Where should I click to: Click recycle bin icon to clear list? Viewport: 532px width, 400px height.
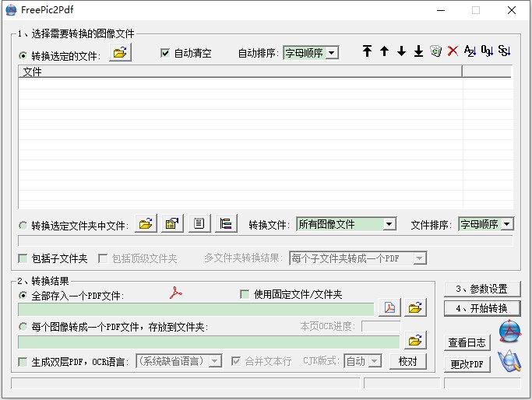click(435, 51)
